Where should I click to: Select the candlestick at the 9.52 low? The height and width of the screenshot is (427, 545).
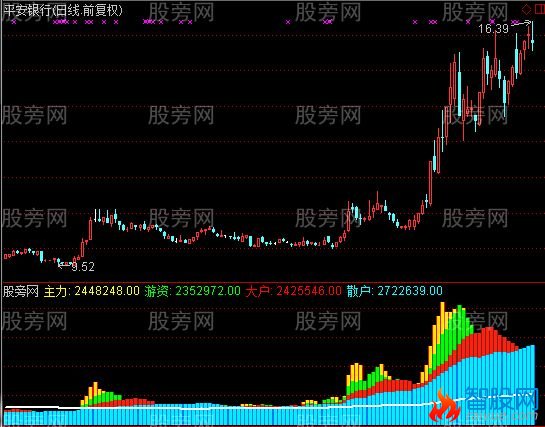pyautogui.click(x=59, y=261)
